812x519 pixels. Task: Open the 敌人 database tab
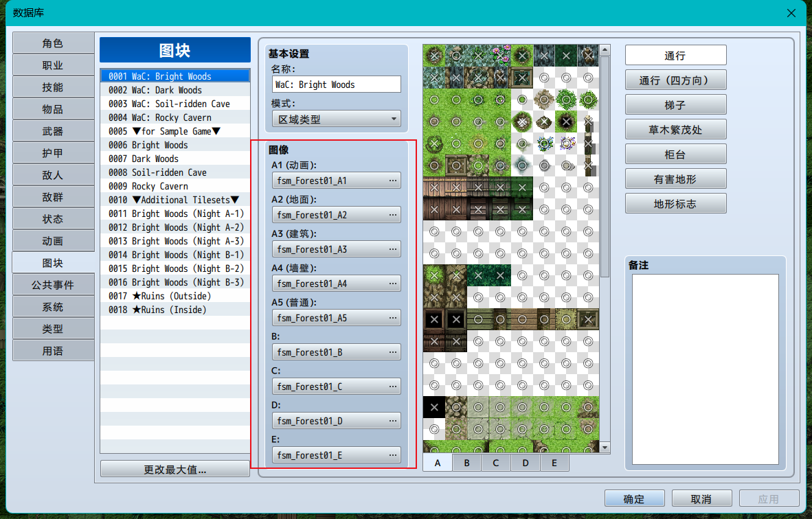tap(53, 175)
